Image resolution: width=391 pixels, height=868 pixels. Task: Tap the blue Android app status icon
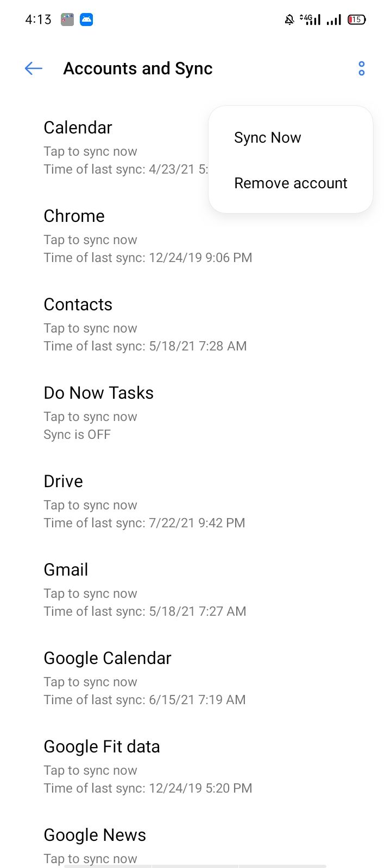click(x=86, y=20)
